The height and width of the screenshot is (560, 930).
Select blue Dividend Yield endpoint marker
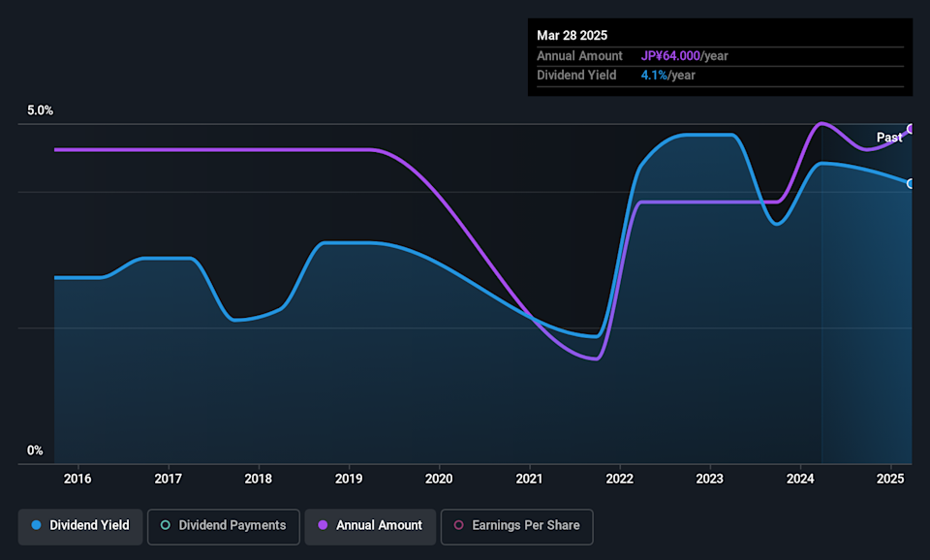point(911,184)
